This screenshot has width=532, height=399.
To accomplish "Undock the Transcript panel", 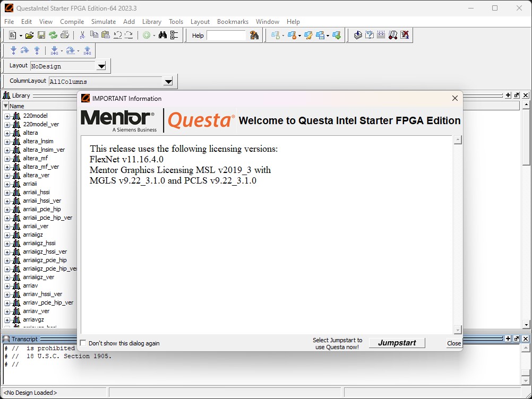I will [517, 339].
